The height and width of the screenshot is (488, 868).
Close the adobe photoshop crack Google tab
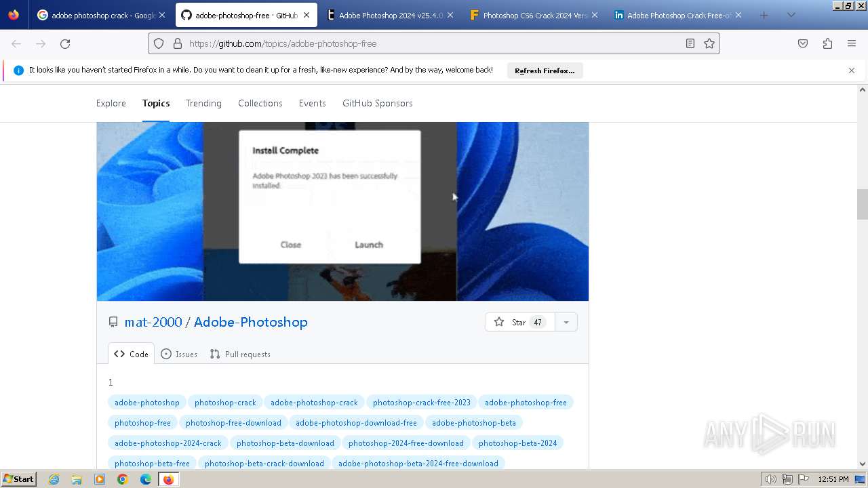click(x=162, y=15)
